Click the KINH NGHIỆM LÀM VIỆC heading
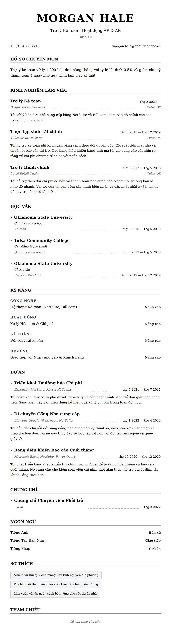This screenshot has width=171, height=644. (x=39, y=90)
